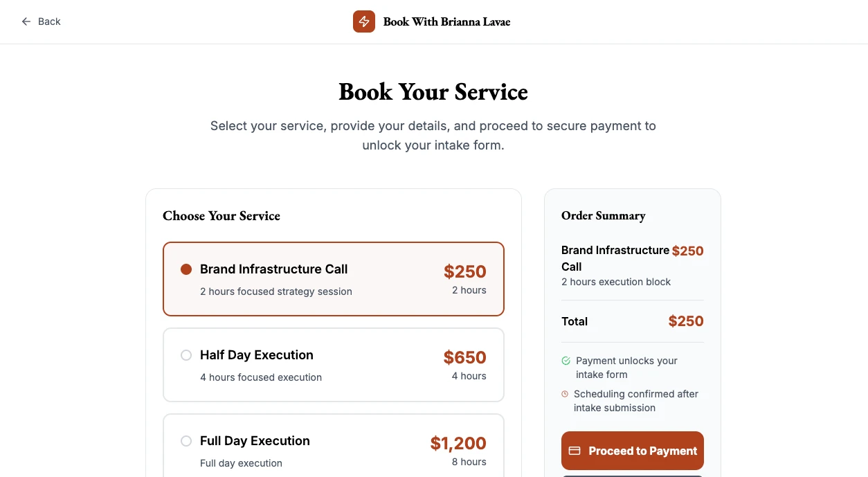Click the Order Summary heading
868x477 pixels.
pos(603,215)
